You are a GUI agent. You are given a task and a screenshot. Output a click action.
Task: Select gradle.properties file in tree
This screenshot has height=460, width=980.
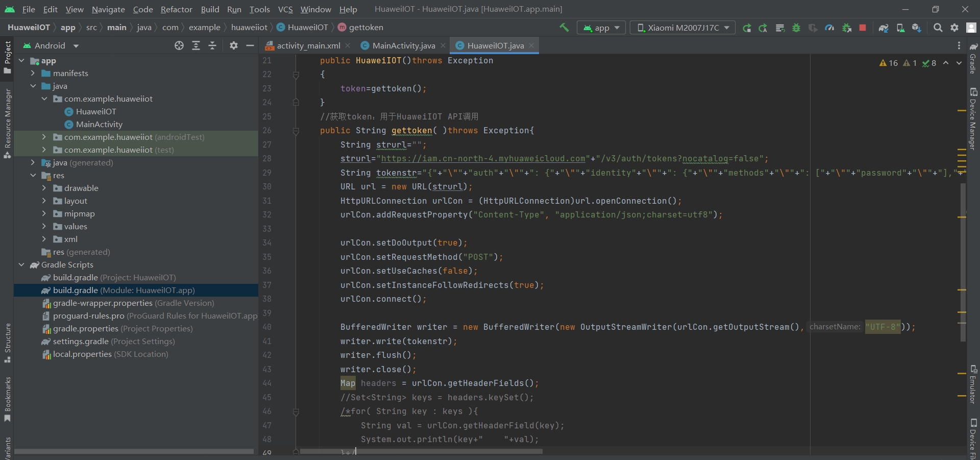pyautogui.click(x=122, y=329)
